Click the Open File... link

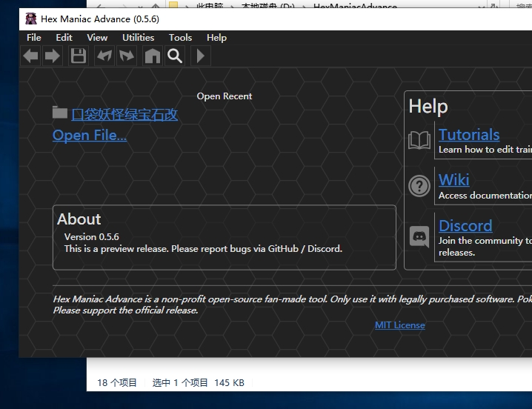pyautogui.click(x=90, y=135)
